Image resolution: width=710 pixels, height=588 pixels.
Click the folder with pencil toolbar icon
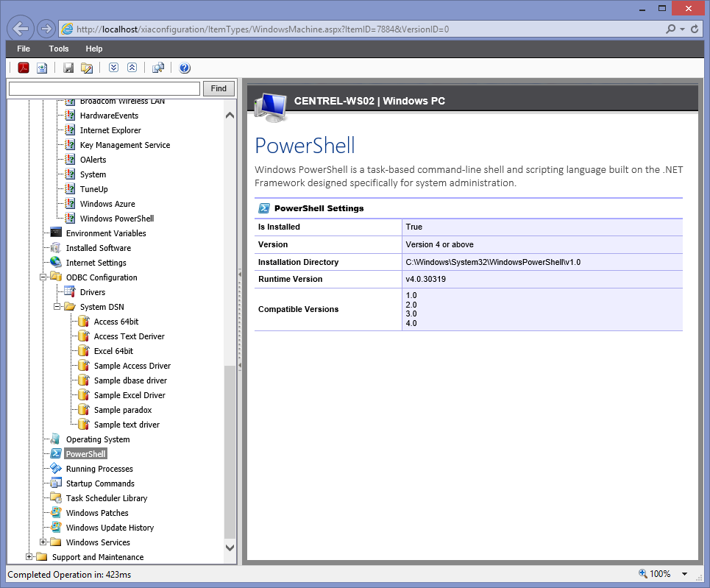[87, 68]
